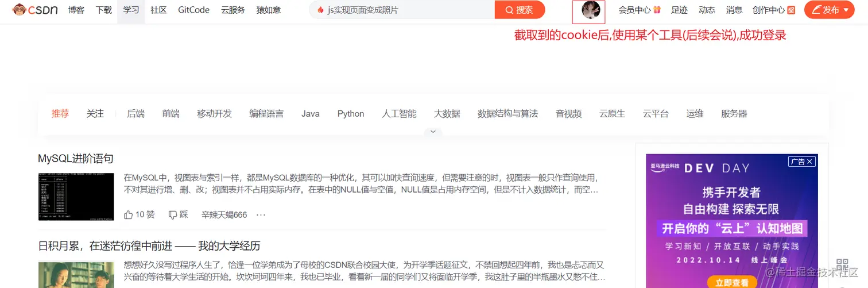The height and width of the screenshot is (288, 868).
Task: Open the MySQL article terminal thumbnail
Action: click(x=76, y=197)
